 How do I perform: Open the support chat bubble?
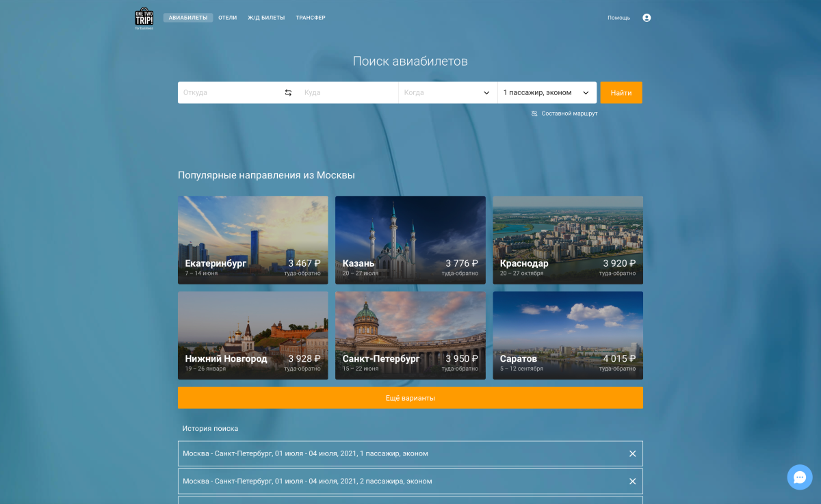point(800,477)
